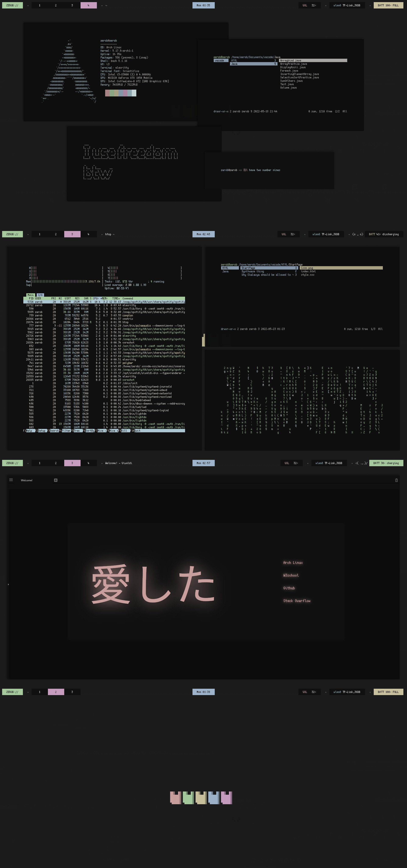This screenshot has height=868, width=407.
Task: Click the yellow pixel ghost icon
Action: point(201,798)
